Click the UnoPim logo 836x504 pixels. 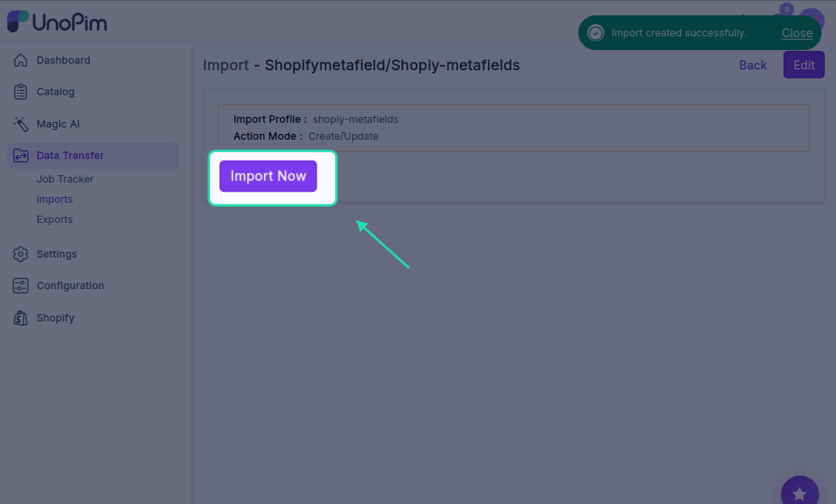[x=57, y=22]
